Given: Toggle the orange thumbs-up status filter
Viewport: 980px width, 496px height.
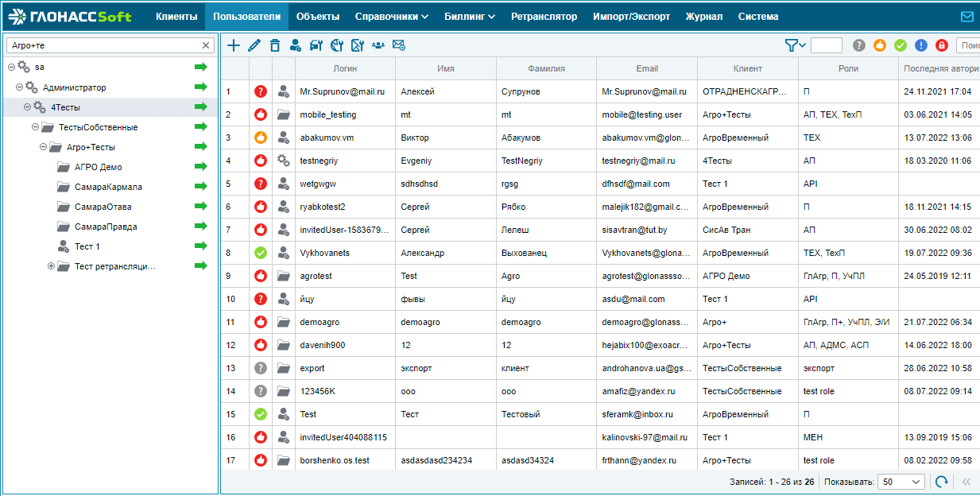Looking at the screenshot, I should pyautogui.click(x=880, y=45).
